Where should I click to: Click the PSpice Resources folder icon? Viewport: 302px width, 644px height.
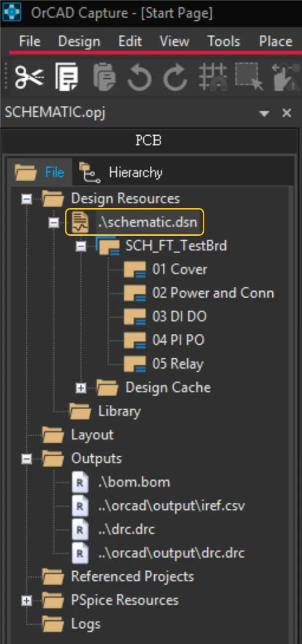[x=53, y=600]
